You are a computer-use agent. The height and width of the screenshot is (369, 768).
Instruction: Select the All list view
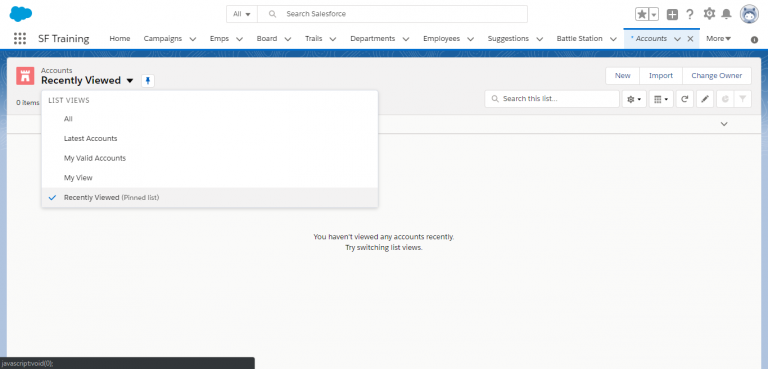pos(210,119)
